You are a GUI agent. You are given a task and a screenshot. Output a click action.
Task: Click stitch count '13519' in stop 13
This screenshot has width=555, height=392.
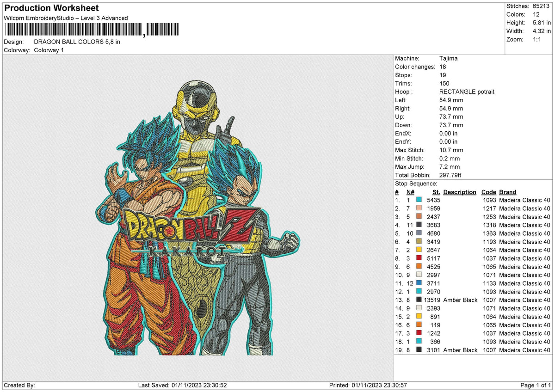(x=432, y=300)
